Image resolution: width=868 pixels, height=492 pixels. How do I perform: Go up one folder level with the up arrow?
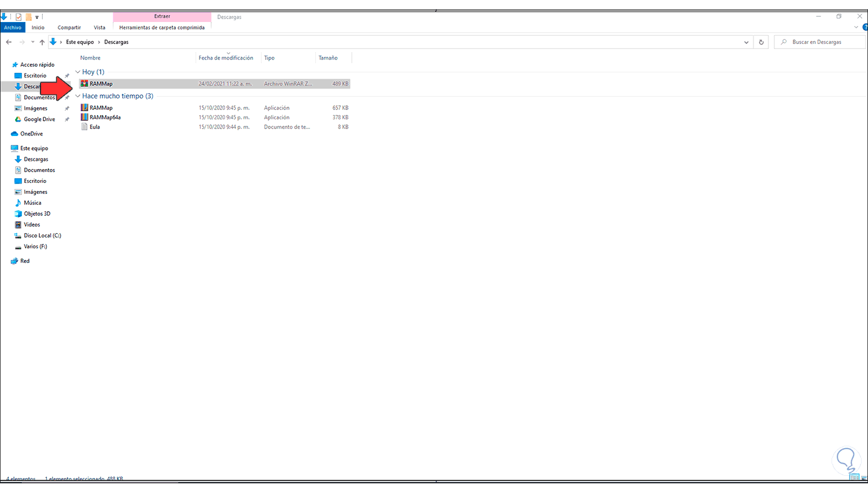42,42
